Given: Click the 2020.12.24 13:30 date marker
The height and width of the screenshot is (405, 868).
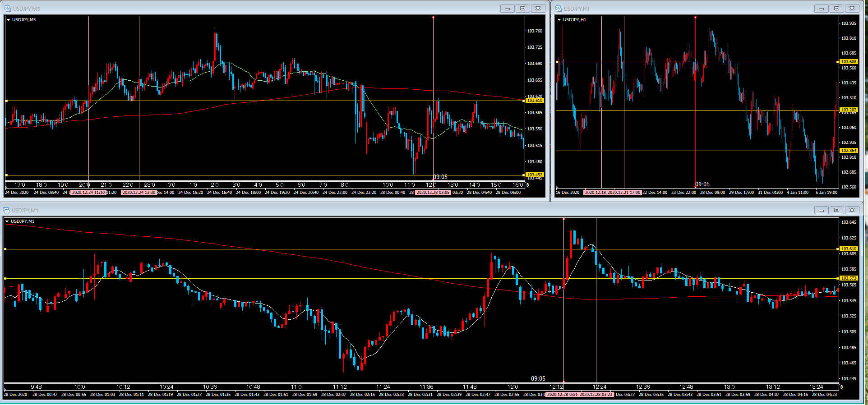Looking at the screenshot, I should click(139, 193).
